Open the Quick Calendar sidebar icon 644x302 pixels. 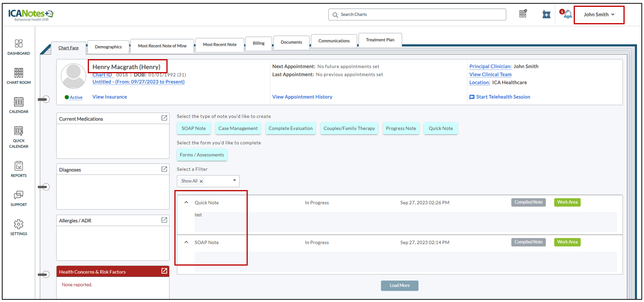[19, 131]
